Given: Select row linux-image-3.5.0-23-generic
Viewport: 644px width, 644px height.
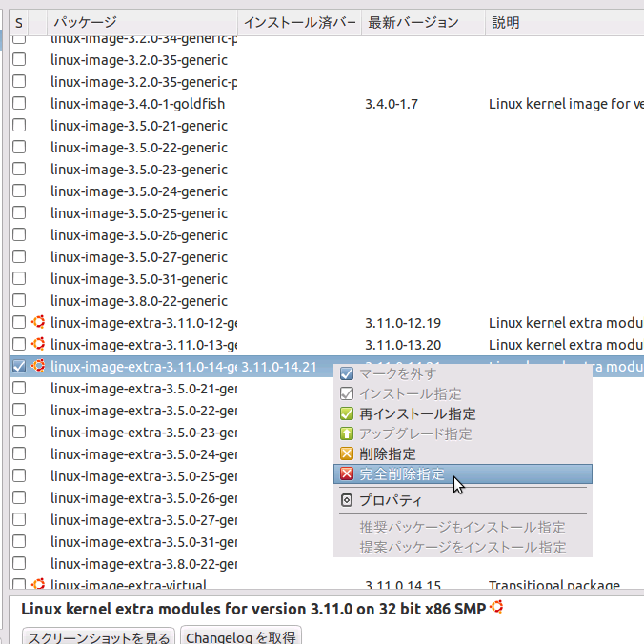Looking at the screenshot, I should tap(327, 170).
